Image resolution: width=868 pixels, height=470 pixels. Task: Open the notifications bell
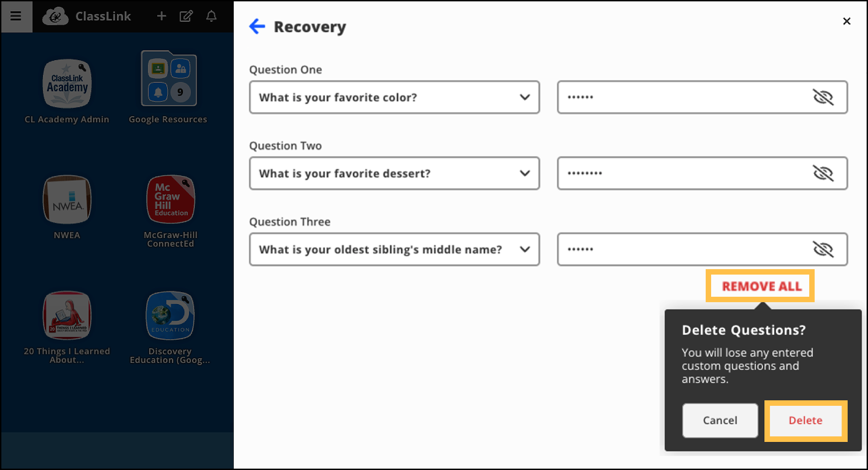point(211,16)
